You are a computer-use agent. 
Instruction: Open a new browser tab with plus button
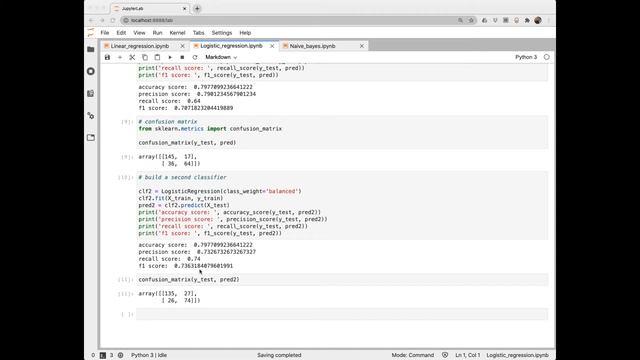(x=197, y=9)
